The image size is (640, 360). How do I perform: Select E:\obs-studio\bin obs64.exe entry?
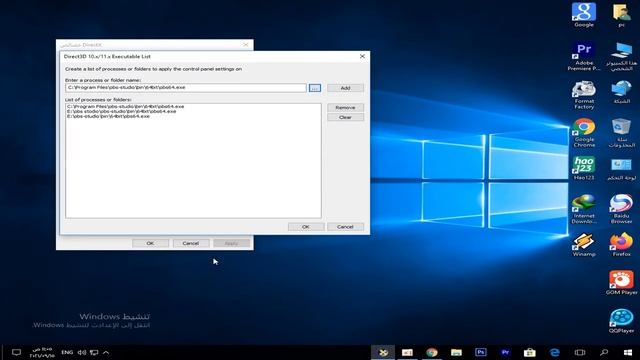[109, 116]
